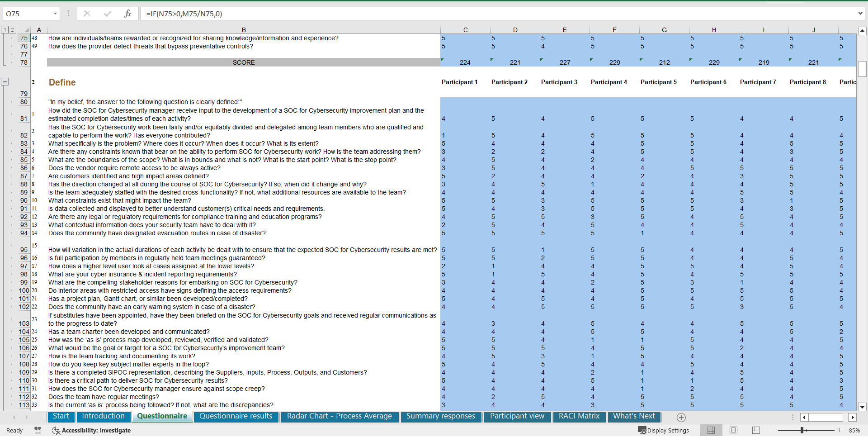Click the Select All corner triangle

pyautogui.click(x=26, y=30)
